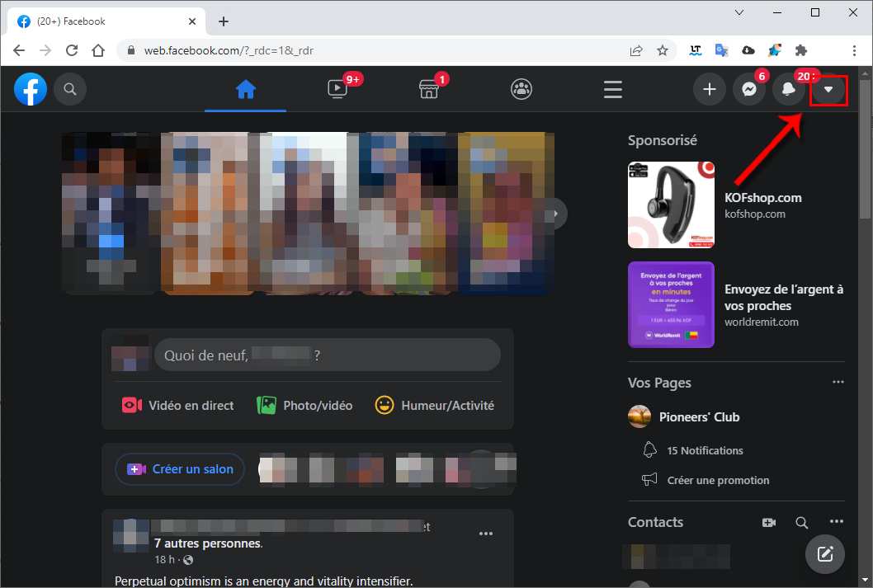Open post options three dots menu
873x588 pixels.
(x=486, y=534)
